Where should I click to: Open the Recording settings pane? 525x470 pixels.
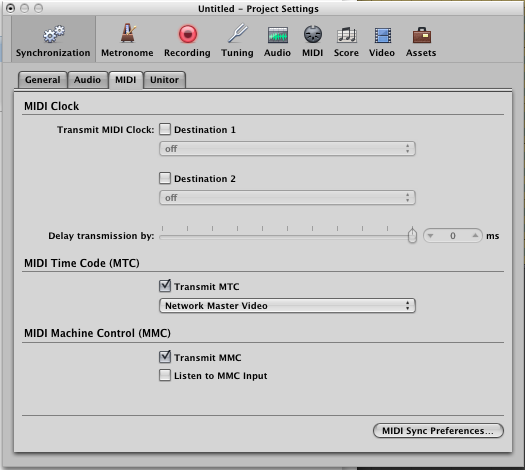tap(188, 41)
